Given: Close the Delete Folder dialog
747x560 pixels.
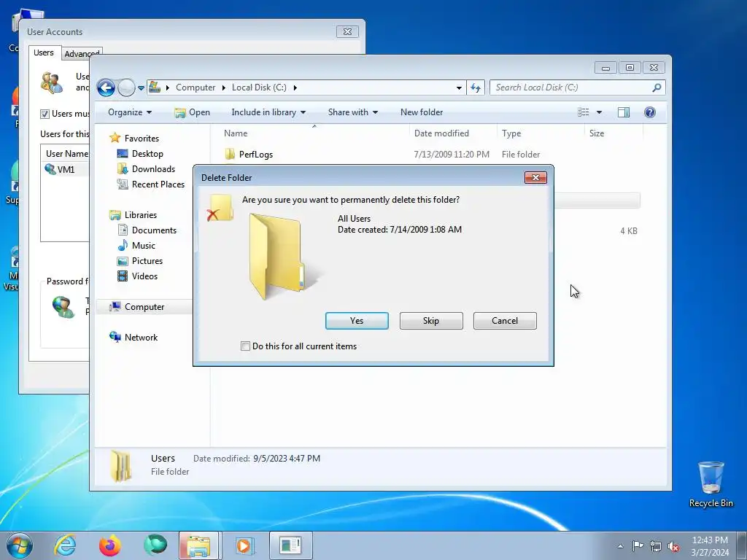Looking at the screenshot, I should point(535,178).
